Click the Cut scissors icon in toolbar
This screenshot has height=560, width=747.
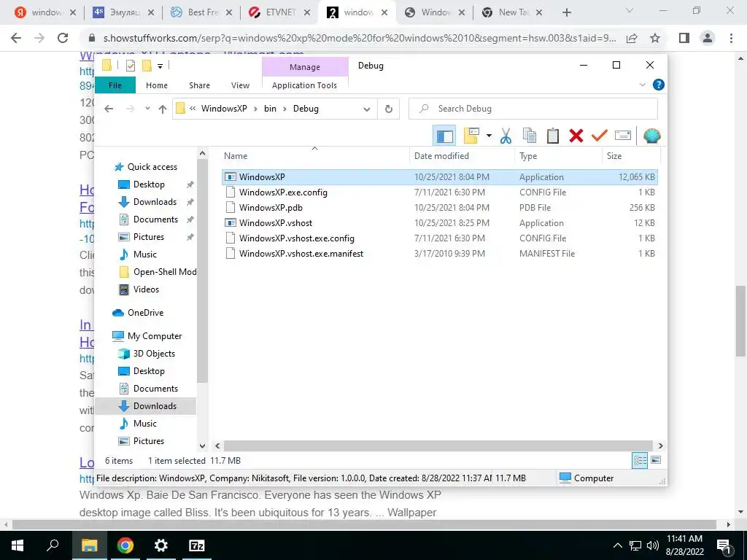[506, 136]
